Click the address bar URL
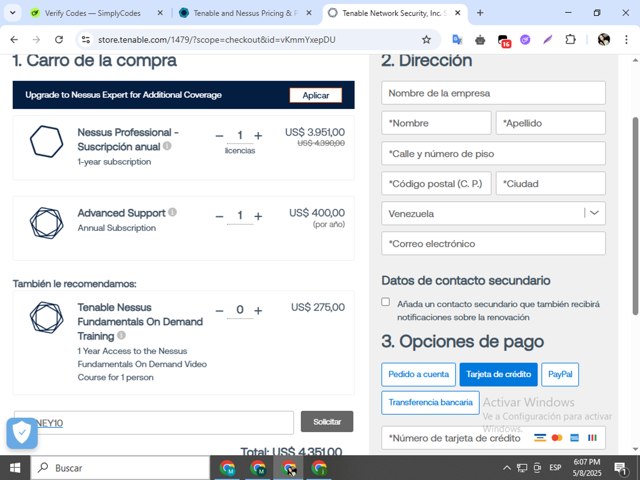 click(x=216, y=40)
